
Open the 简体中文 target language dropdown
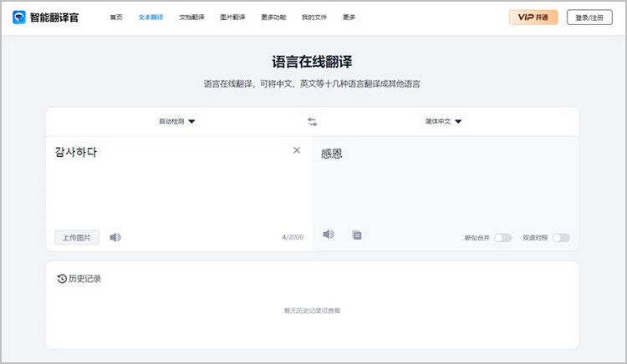point(443,121)
